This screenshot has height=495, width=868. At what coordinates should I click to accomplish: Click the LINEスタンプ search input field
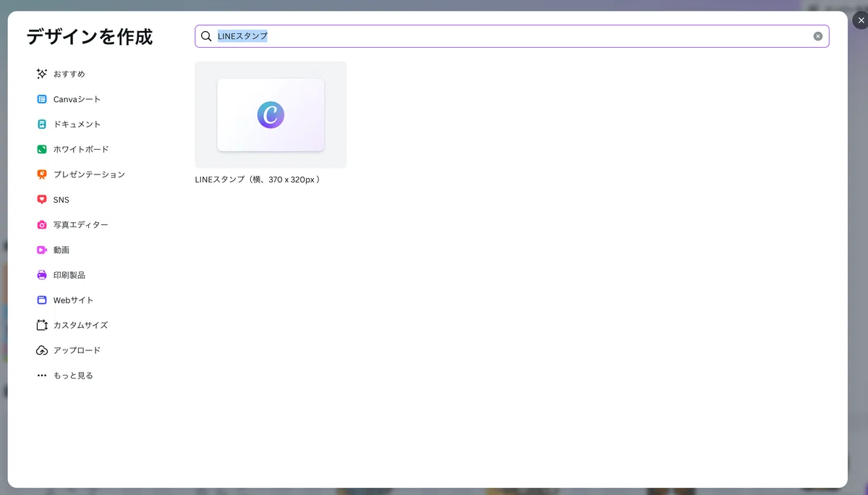coord(511,36)
